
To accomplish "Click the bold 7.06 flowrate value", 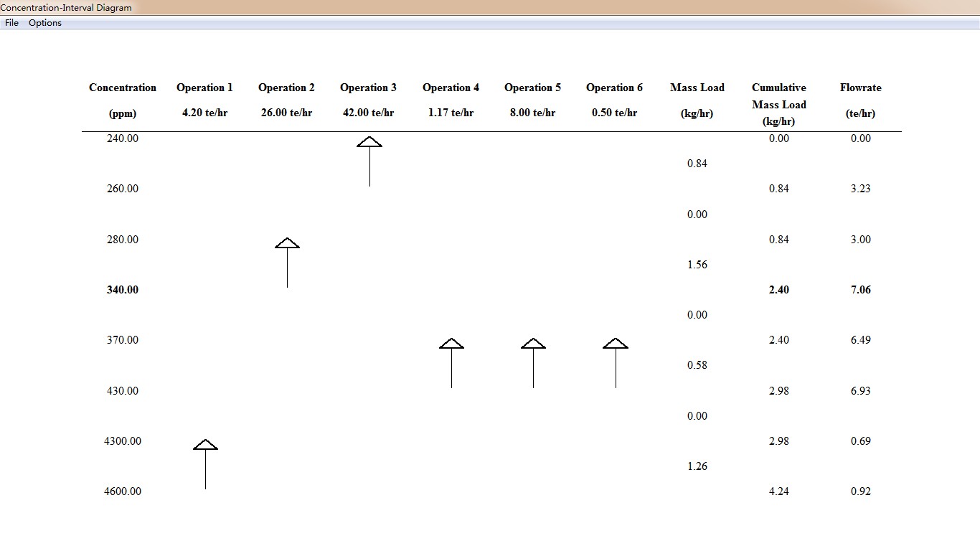I will (x=861, y=290).
